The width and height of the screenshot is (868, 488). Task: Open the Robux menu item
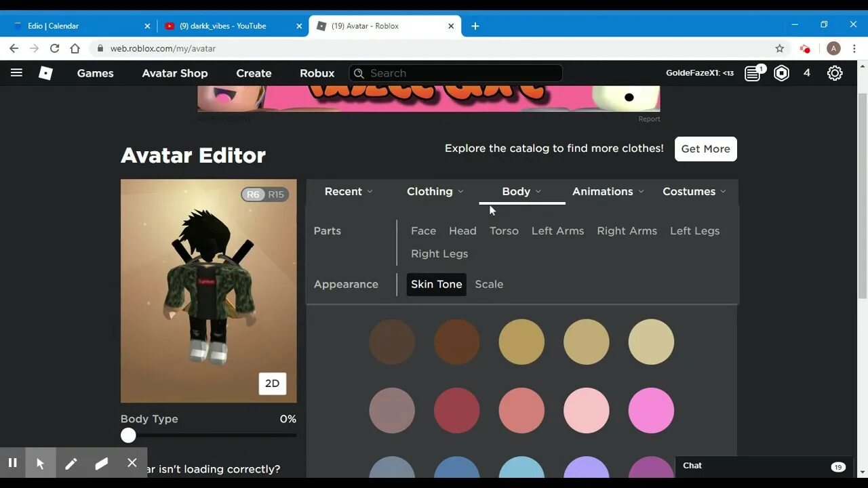tap(317, 73)
